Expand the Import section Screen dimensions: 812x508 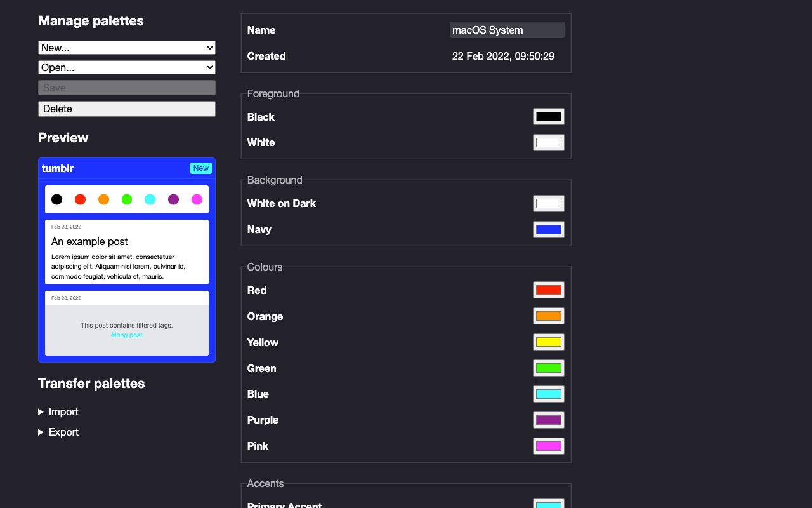pos(58,411)
